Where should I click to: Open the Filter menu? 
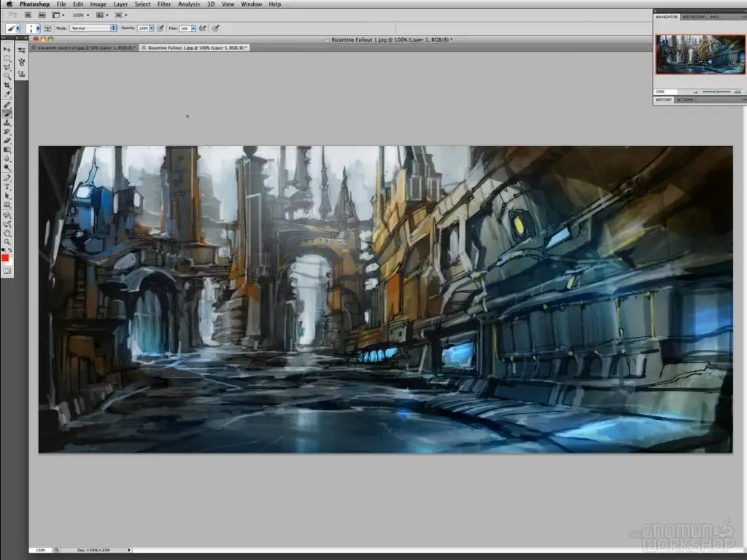pos(164,4)
